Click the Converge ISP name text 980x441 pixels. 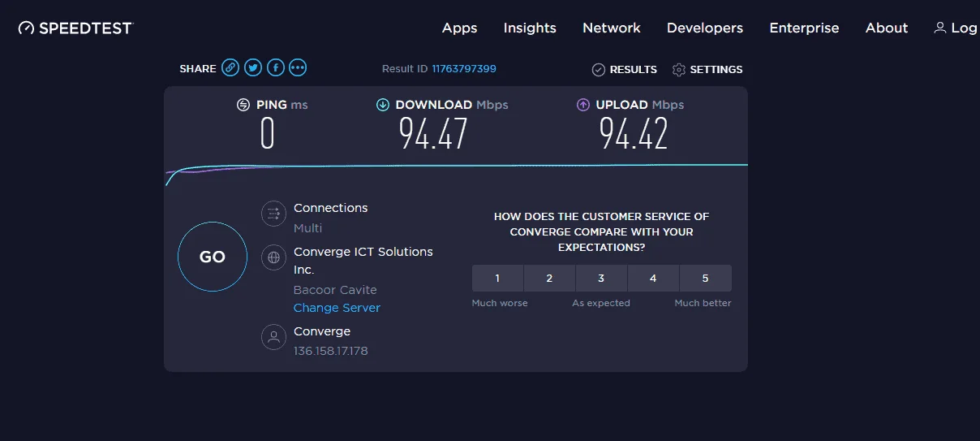click(x=322, y=331)
